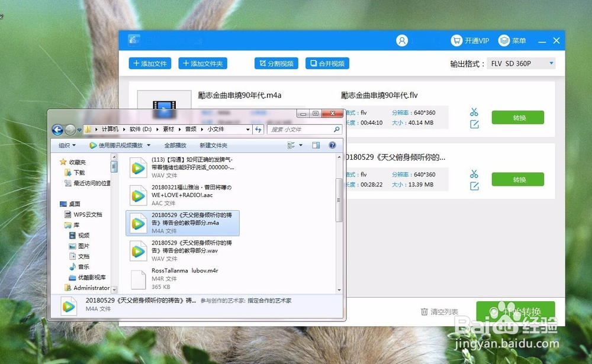Click the 添加文件 toolbar button
Viewport: 592px width, 364px height.
pos(149,63)
